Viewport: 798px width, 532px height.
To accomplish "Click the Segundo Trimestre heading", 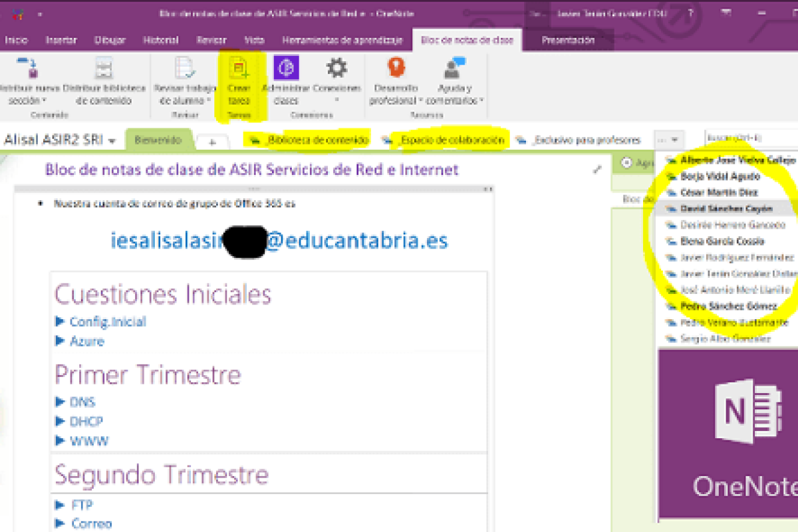I will (162, 475).
